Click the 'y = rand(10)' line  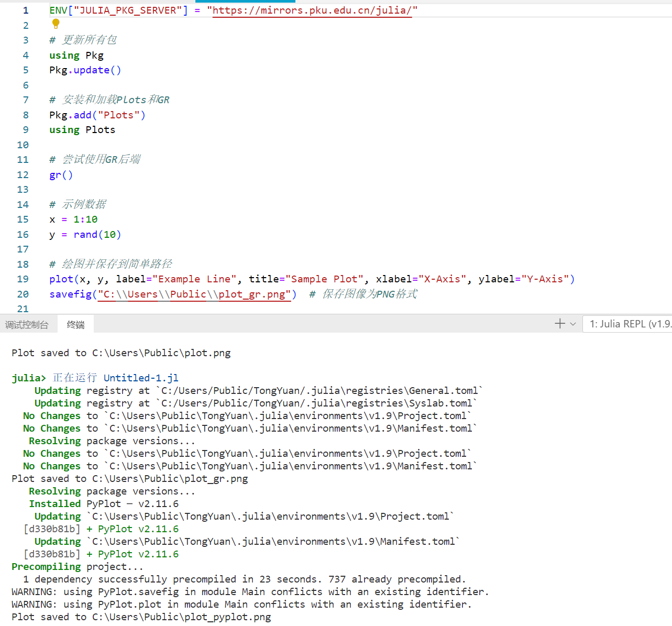[x=85, y=235]
